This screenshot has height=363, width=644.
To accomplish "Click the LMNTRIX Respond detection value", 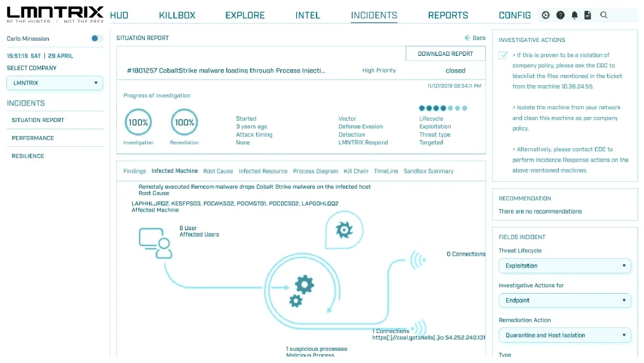I will 363,142.
